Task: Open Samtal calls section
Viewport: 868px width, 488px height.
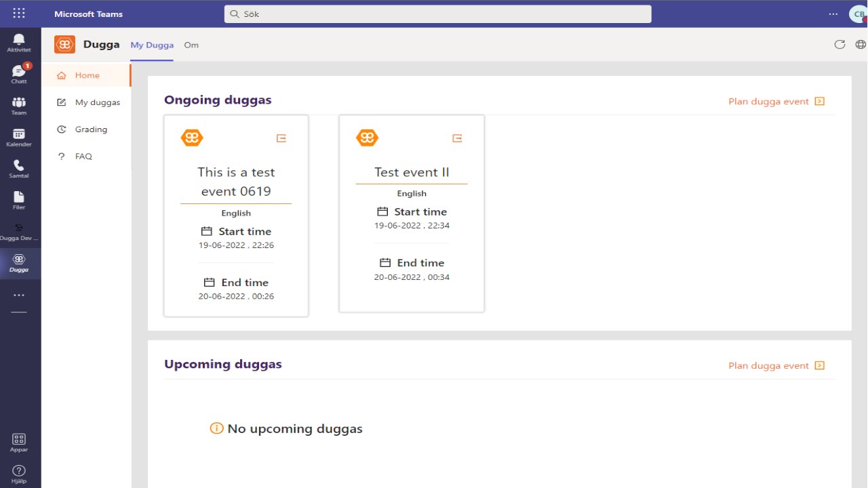Action: click(19, 169)
